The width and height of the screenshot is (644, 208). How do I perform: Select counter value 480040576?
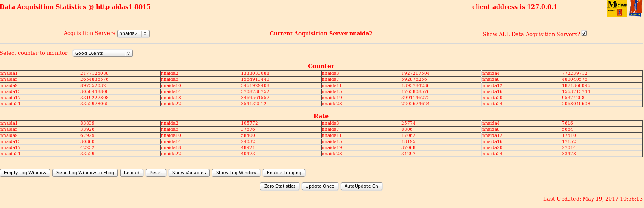tap(575, 80)
